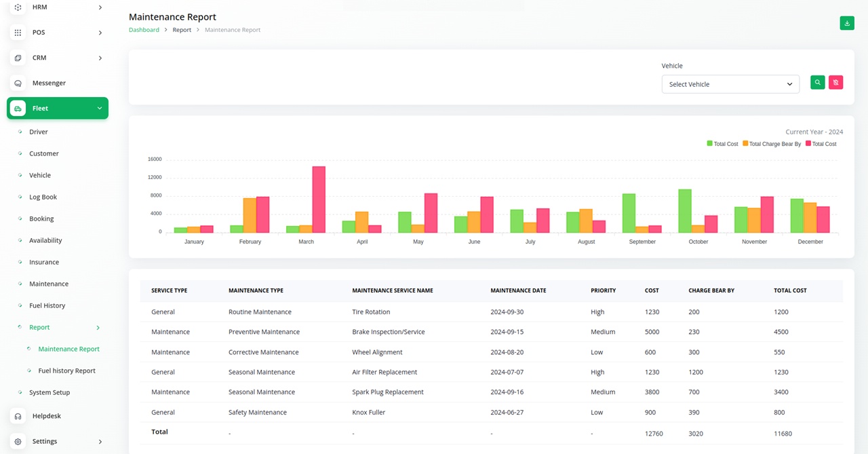
Task: Apply the vehicle filter with search icon
Action: [x=818, y=82]
